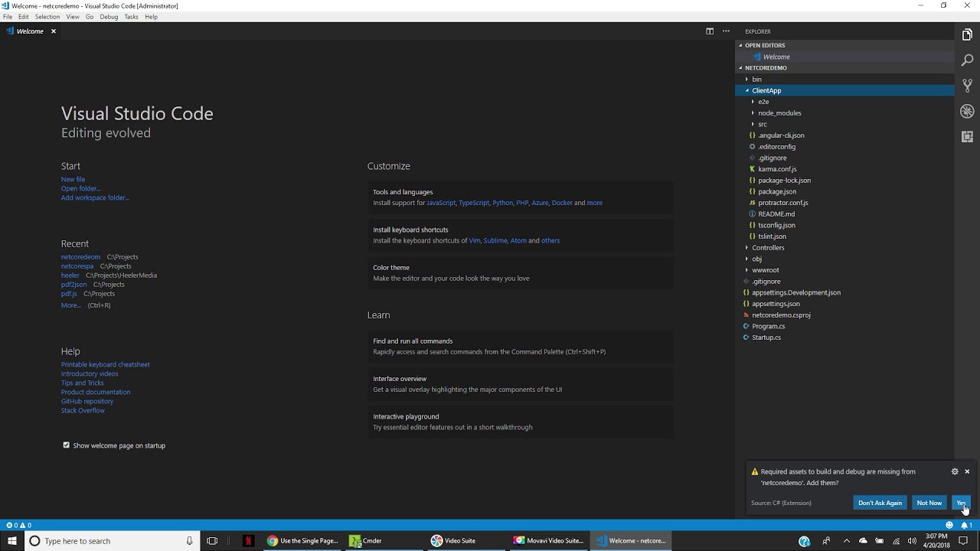Click the Windows search box
This screenshot has width=980, height=551.
(113, 541)
